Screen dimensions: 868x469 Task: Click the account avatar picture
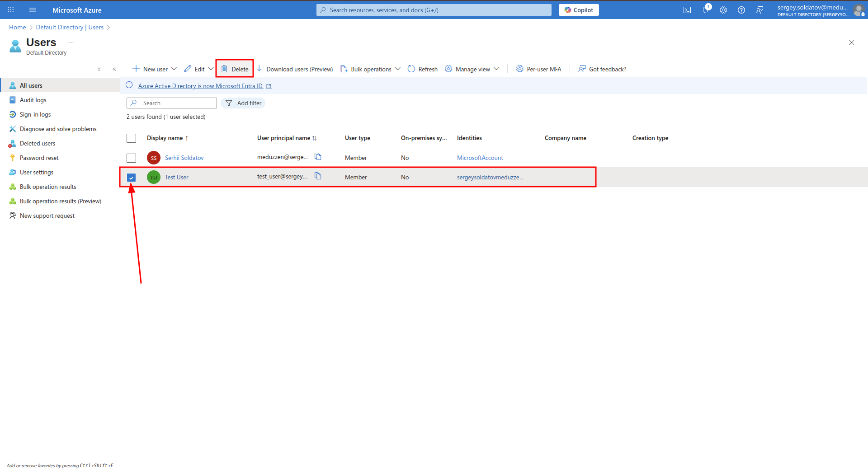(x=859, y=10)
